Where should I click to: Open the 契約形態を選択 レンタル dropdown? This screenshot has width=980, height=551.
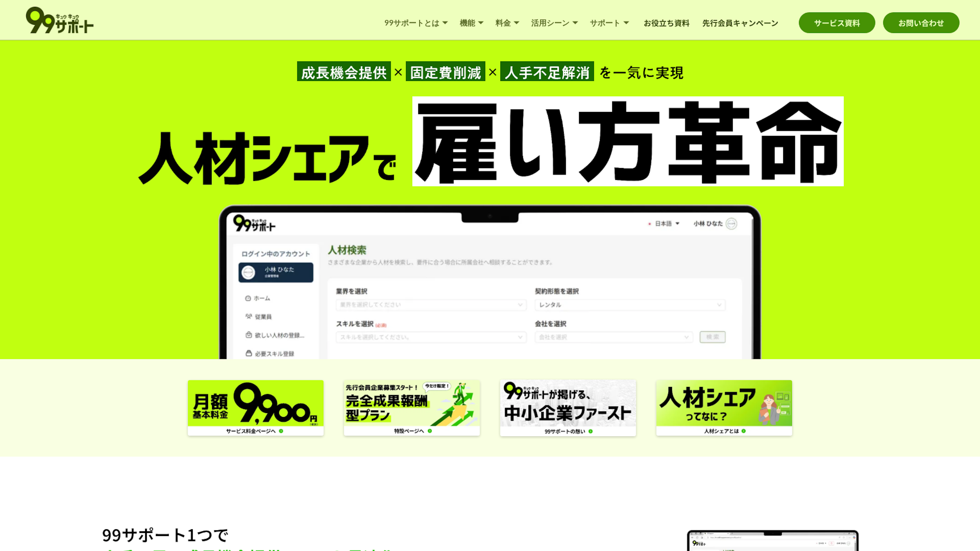coord(630,305)
